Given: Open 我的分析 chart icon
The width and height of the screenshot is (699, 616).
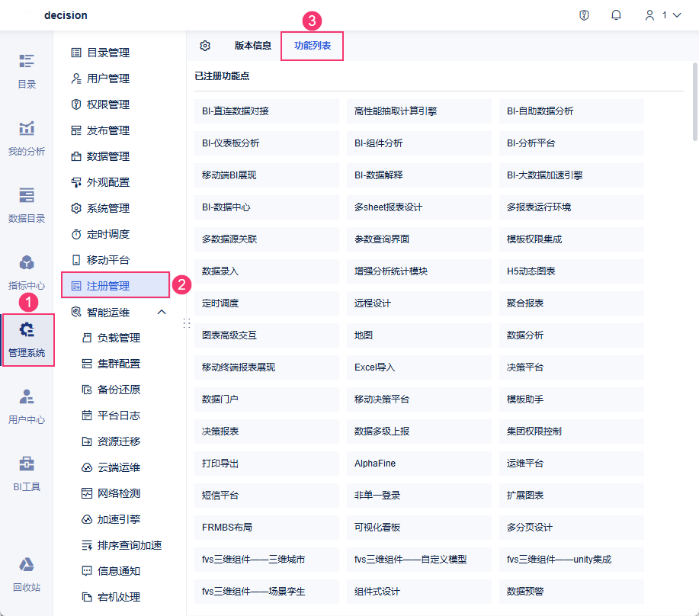Looking at the screenshot, I should tap(27, 128).
